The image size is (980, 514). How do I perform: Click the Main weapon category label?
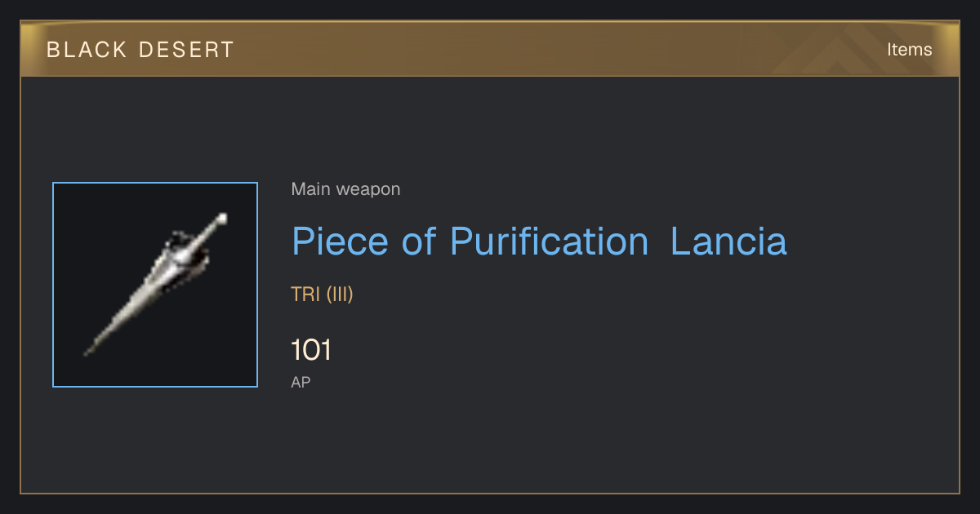345,189
